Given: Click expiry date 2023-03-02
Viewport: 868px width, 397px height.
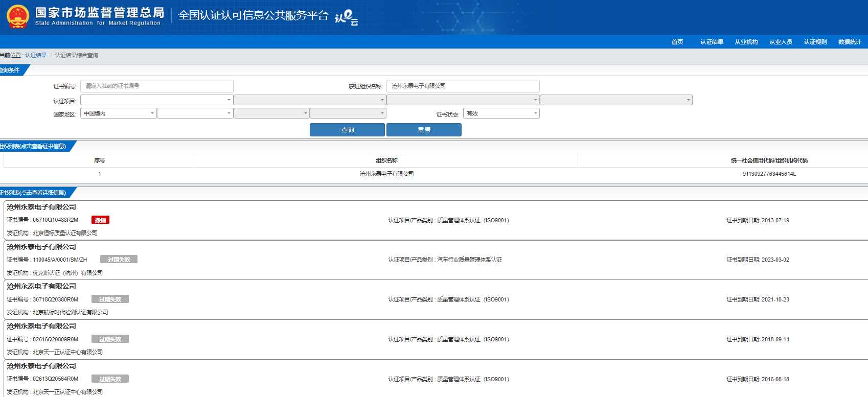Looking at the screenshot, I should point(775,260).
